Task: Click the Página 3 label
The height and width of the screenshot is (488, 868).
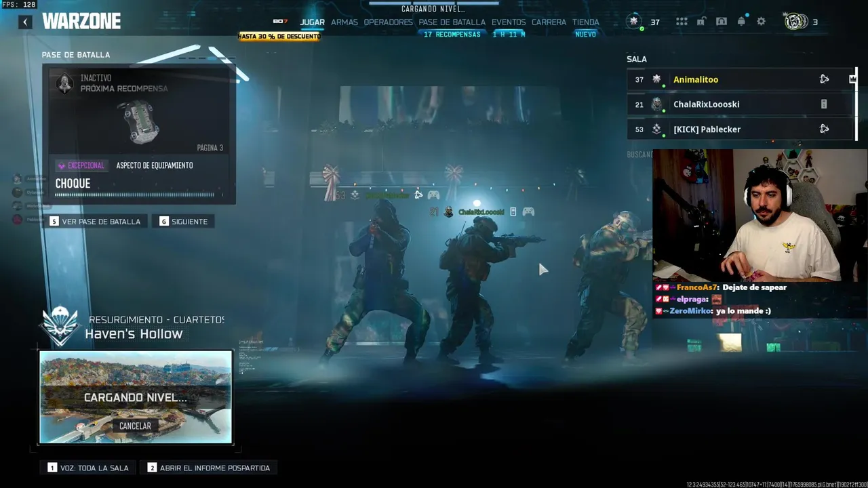Action: pyautogui.click(x=210, y=148)
